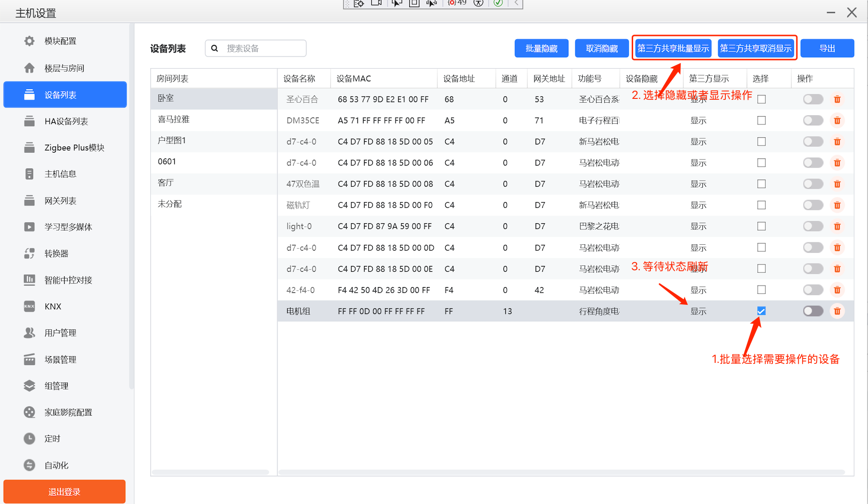Check the selection box for 圣心百合
Viewport: 868px width, 504px height.
(761, 99)
